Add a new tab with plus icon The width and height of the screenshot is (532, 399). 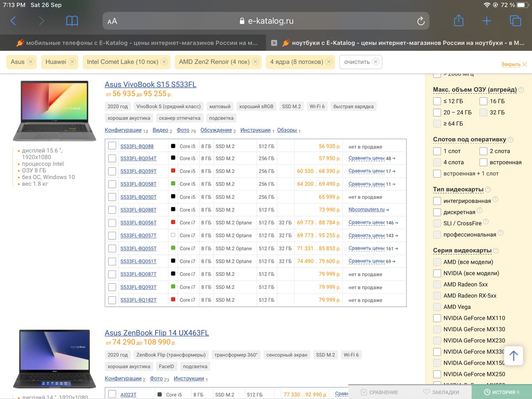(487, 21)
